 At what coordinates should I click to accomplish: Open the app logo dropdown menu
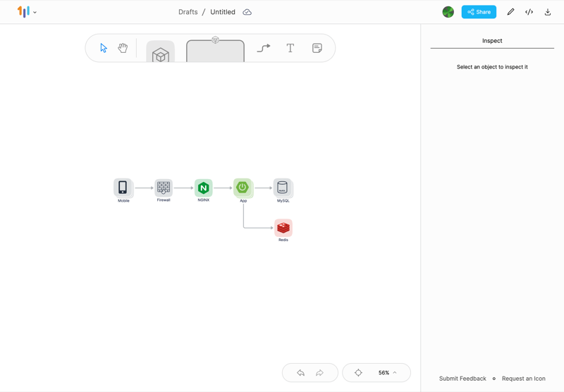coord(27,12)
